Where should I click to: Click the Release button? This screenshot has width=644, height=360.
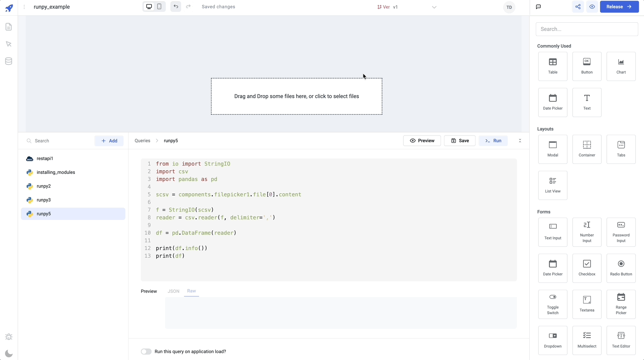619,7
